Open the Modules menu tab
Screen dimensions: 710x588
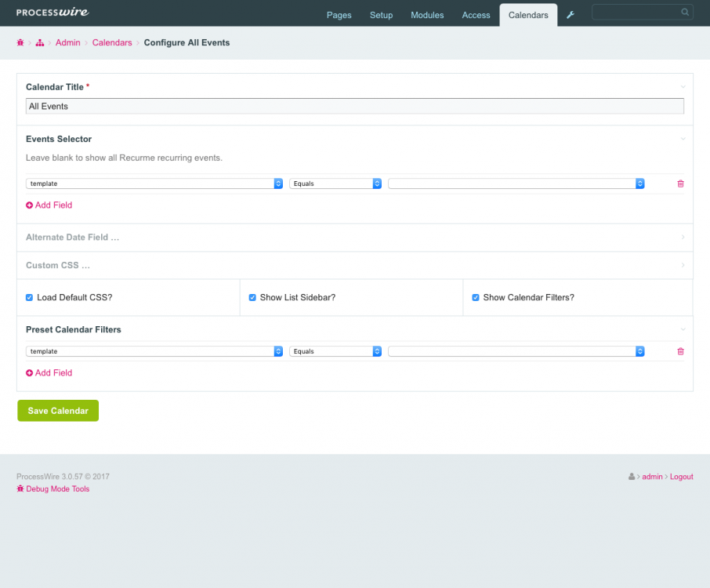point(427,15)
